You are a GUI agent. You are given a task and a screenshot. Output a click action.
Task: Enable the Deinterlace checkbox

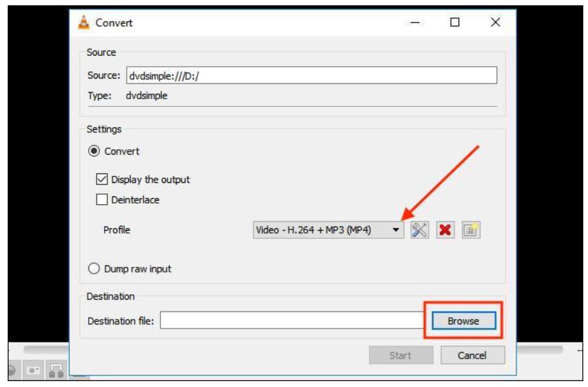click(x=102, y=200)
